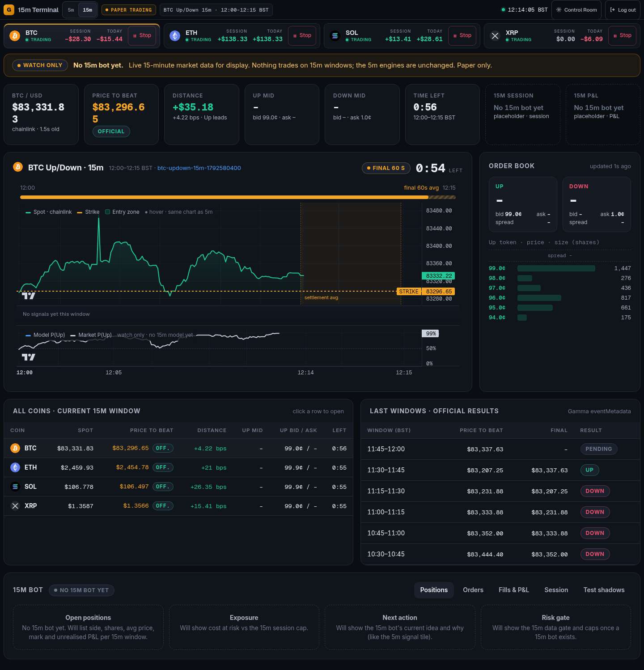This screenshot has width=644, height=670.
Task: Click the 96.0¢ order book row
Action: [x=560, y=298]
